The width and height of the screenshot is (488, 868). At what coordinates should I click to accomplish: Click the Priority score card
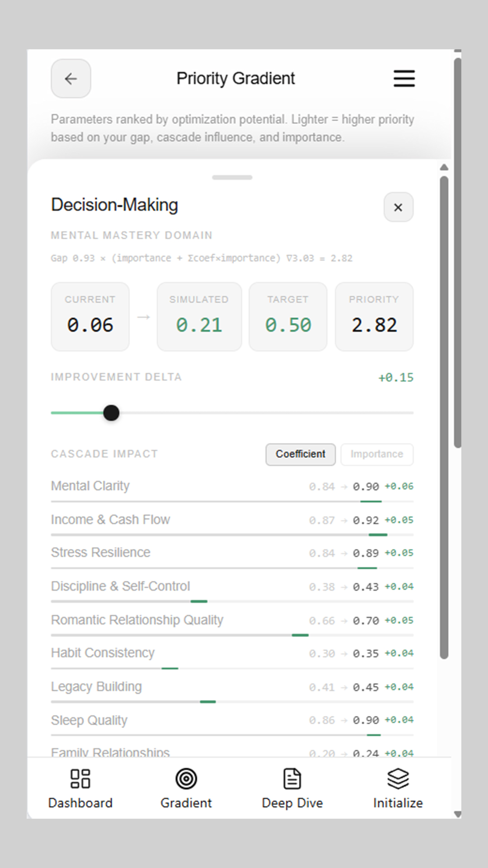point(374,316)
